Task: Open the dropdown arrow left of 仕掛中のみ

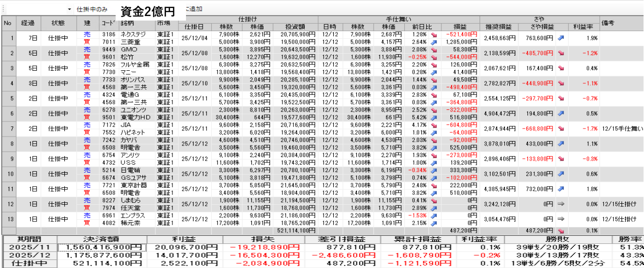Action: pos(69,10)
